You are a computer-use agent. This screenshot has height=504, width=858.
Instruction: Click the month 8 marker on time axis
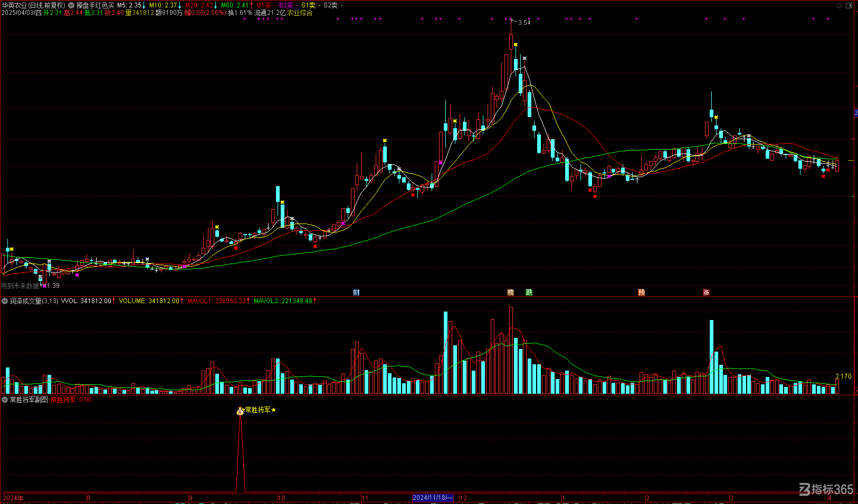88,498
